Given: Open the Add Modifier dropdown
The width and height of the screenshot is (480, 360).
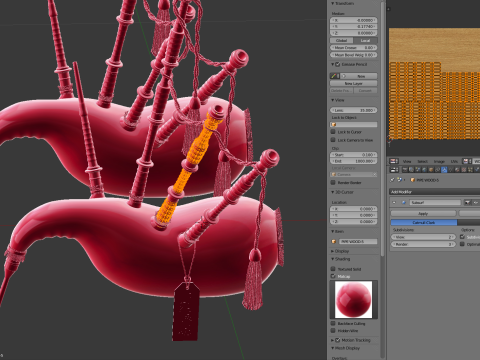Looking at the screenshot, I should point(435,192).
